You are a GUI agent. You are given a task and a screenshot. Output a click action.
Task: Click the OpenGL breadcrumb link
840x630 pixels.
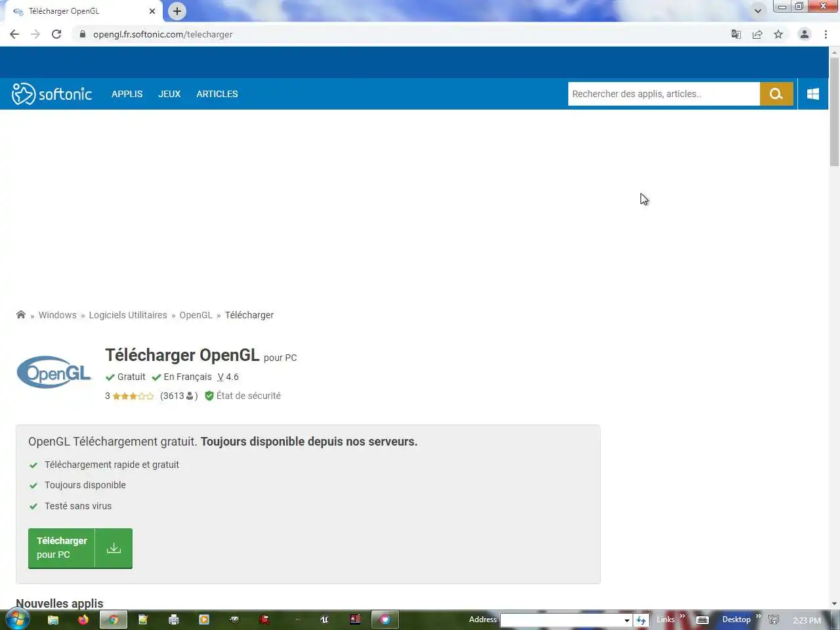[x=196, y=315]
